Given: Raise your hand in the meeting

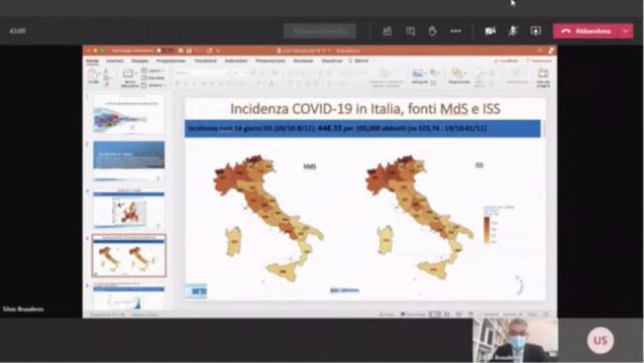Looking at the screenshot, I should tap(433, 32).
